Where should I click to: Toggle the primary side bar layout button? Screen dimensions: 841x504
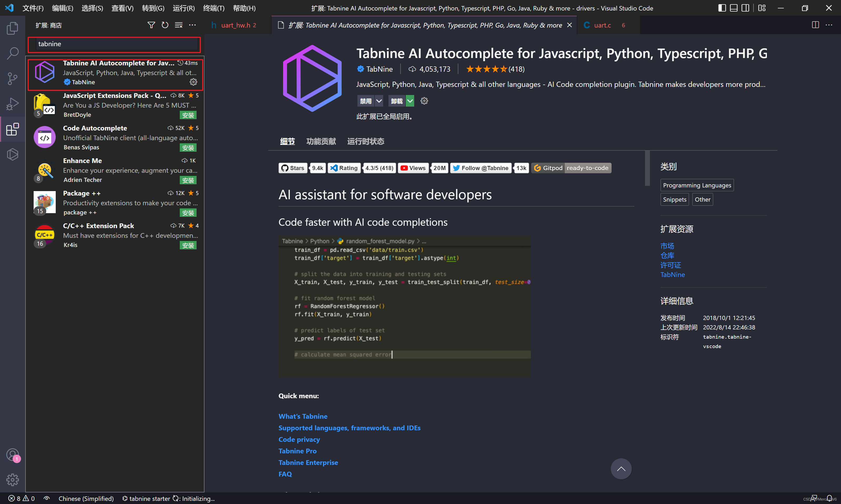pyautogui.click(x=722, y=8)
